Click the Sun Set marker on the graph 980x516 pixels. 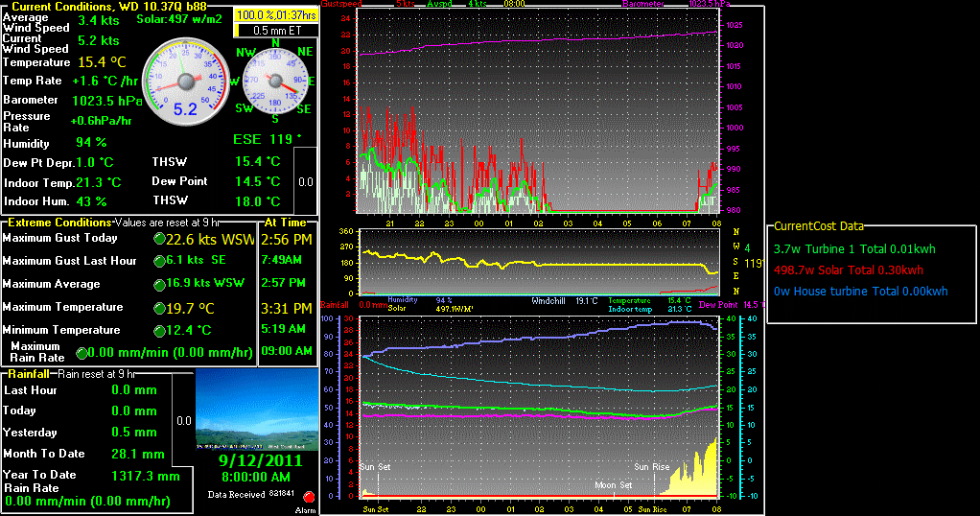click(x=376, y=467)
